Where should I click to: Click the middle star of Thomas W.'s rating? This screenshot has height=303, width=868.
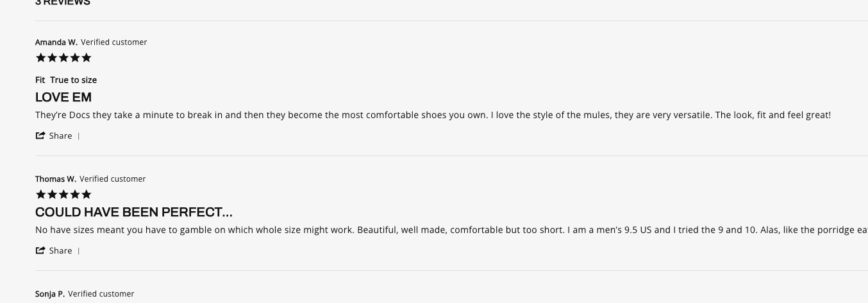(63, 195)
